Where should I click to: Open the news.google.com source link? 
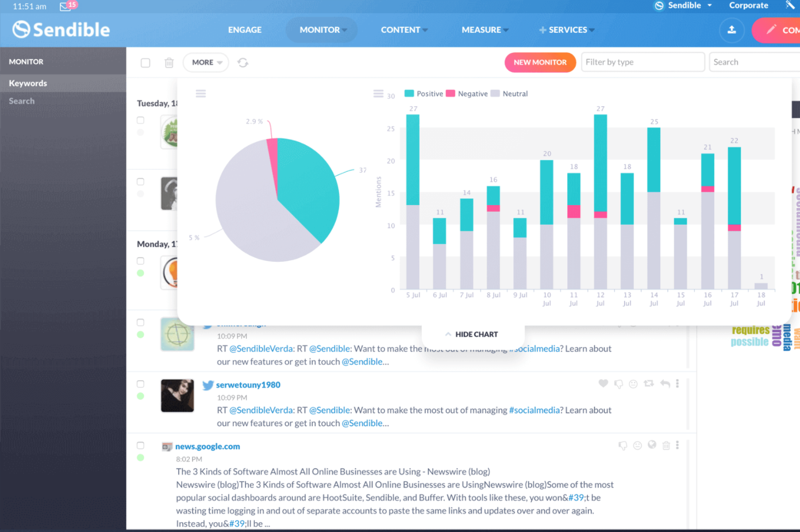click(x=207, y=446)
